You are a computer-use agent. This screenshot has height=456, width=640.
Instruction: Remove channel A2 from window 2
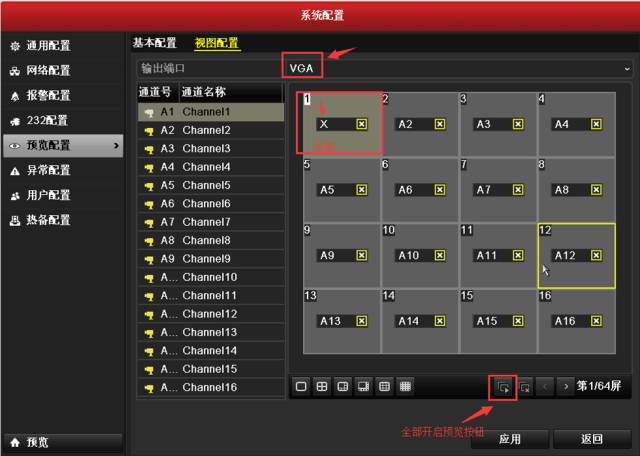[x=439, y=124]
